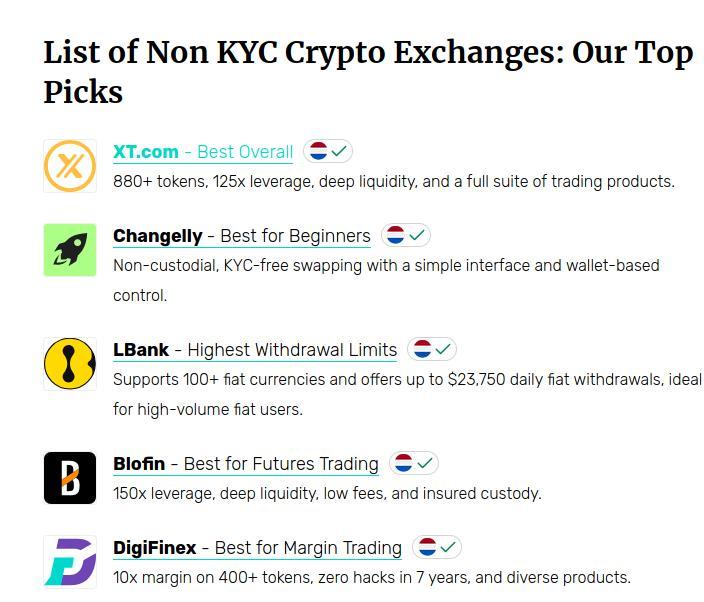Open the XT.com Best Overall link
This screenshot has width=704, height=602.
pyautogui.click(x=203, y=152)
